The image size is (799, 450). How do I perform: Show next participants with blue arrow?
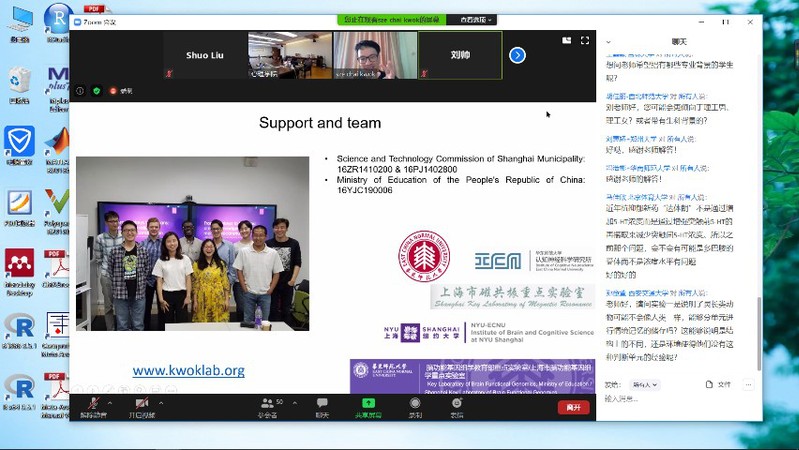click(517, 55)
